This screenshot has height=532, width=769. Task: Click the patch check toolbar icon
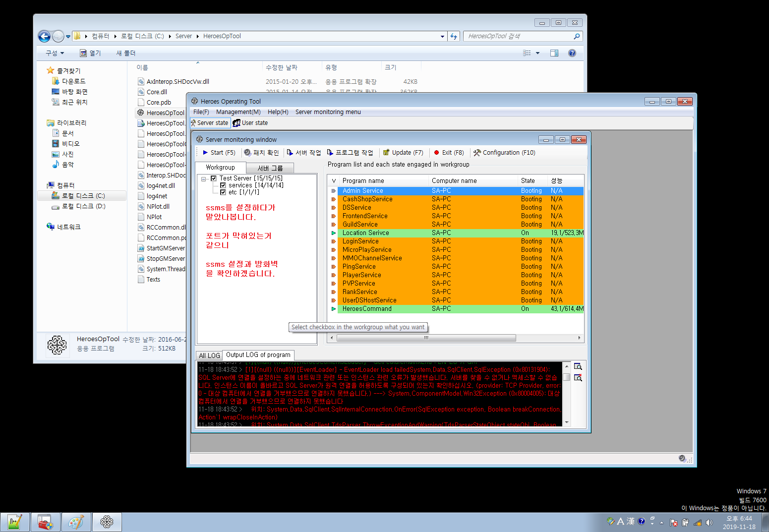[x=247, y=153]
